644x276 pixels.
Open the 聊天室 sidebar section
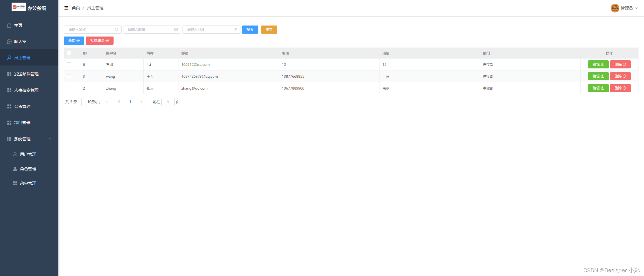coord(20,41)
